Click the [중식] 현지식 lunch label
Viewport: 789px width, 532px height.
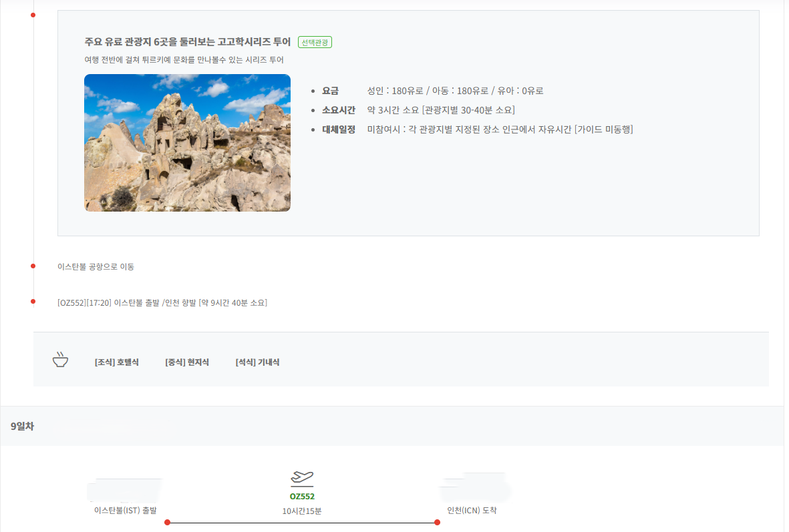point(187,362)
